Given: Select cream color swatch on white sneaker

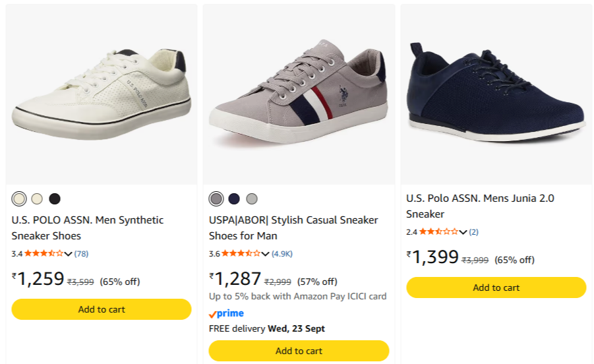Looking at the screenshot, I should (x=37, y=199).
